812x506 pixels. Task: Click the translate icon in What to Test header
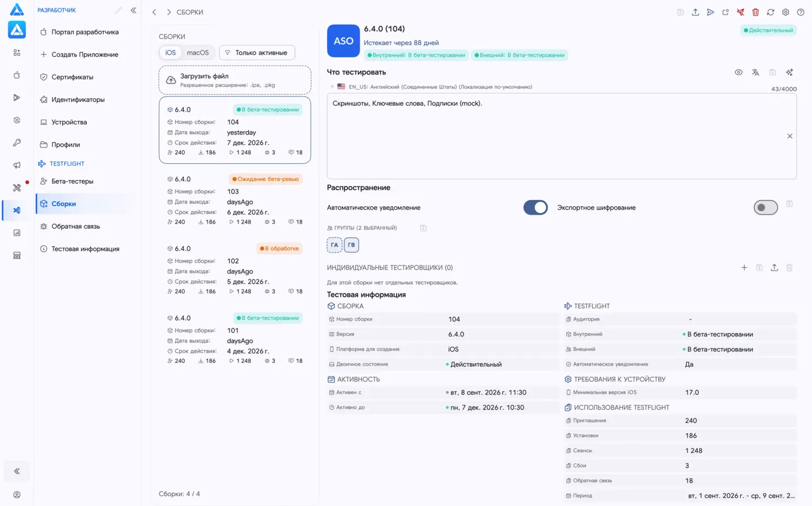coord(756,72)
